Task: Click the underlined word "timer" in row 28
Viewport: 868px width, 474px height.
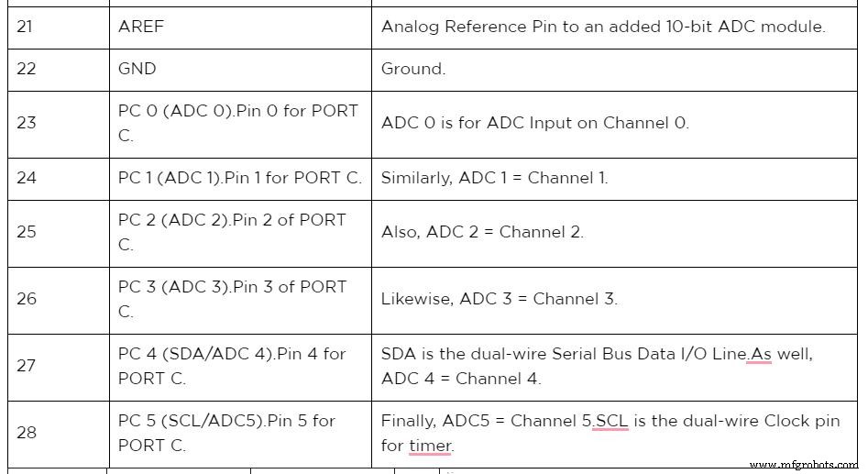Action: (x=430, y=446)
